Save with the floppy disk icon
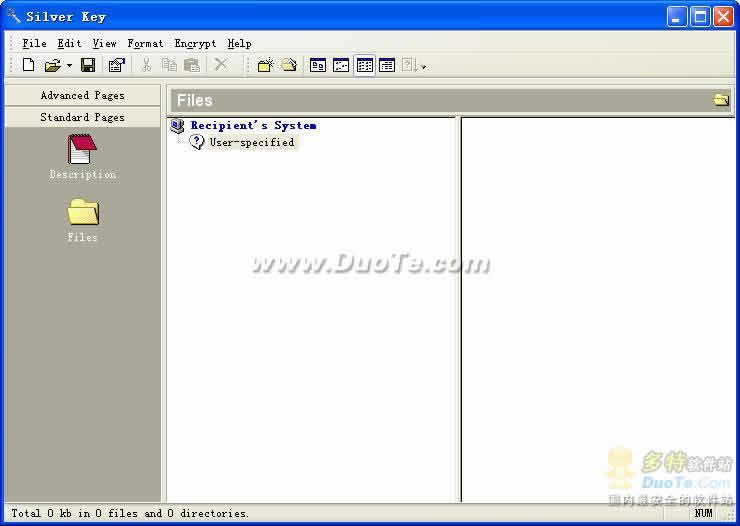 click(x=88, y=65)
